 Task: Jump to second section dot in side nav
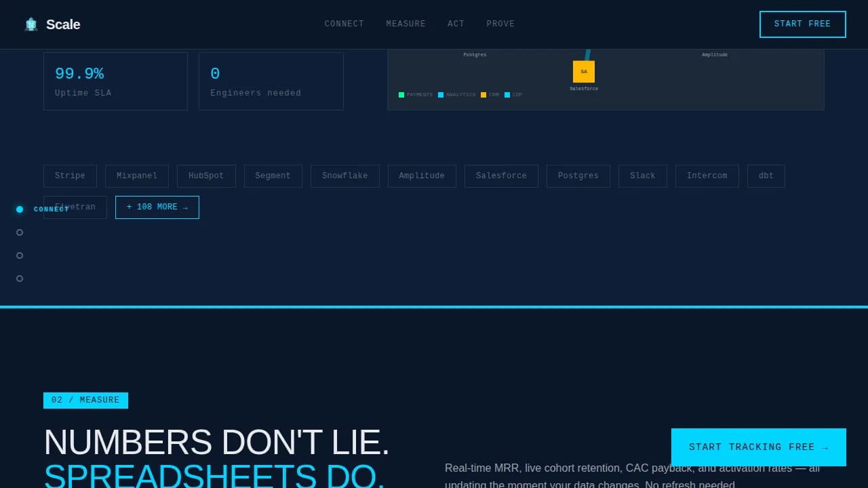click(20, 232)
